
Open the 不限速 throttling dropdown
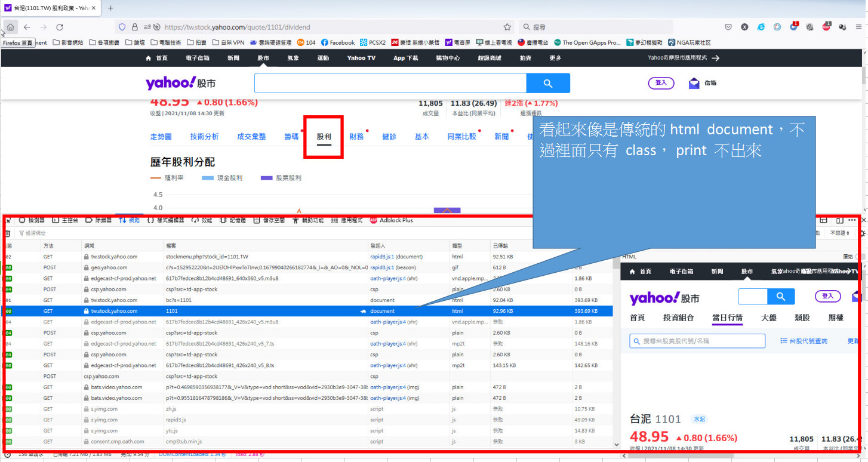841,233
